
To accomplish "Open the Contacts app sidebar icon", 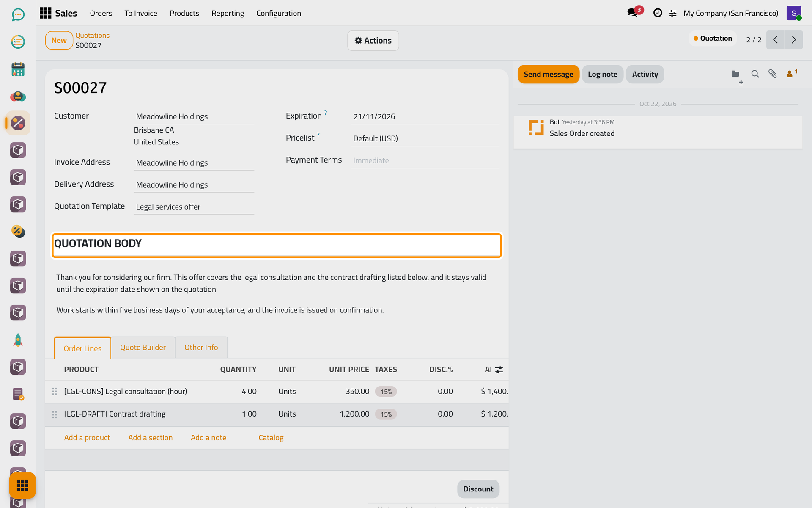I will tap(18, 96).
